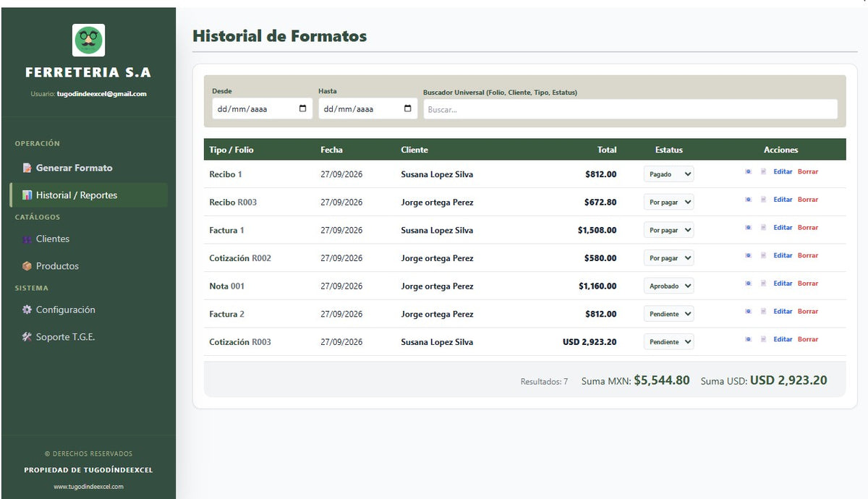Click Editar for Nota 001
This screenshot has width=868, height=499.
click(783, 283)
